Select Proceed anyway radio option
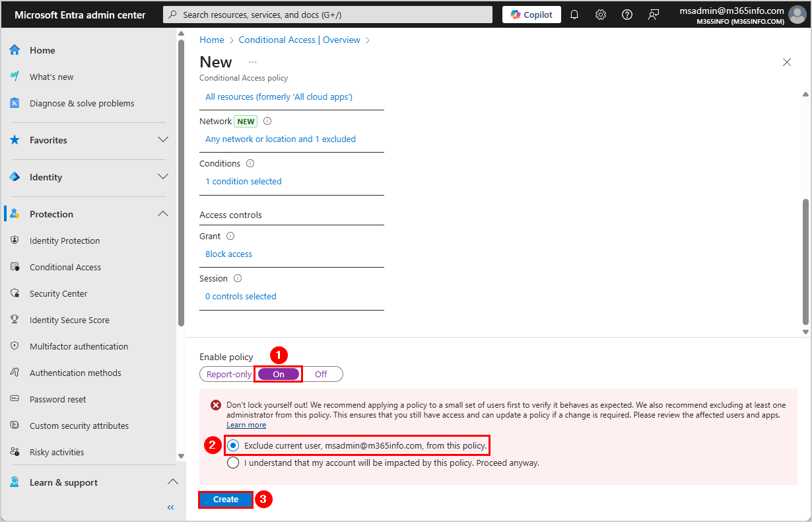 click(233, 463)
